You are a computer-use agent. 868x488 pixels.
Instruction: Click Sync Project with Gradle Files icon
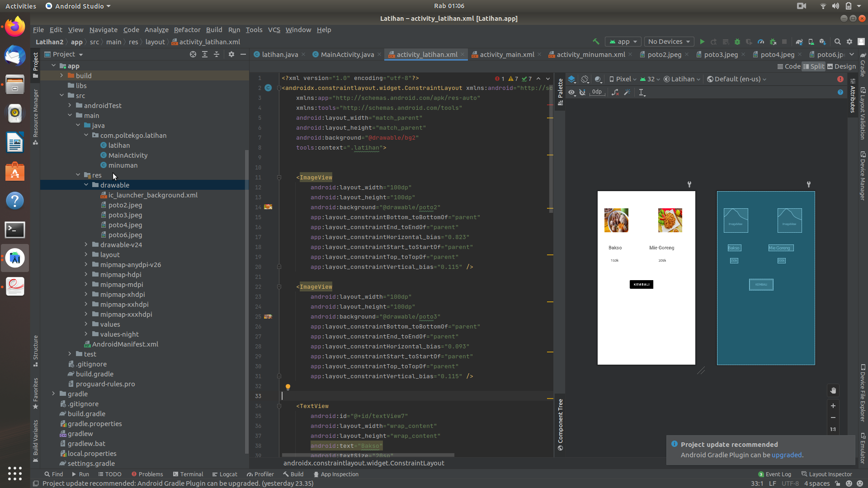coord(799,42)
